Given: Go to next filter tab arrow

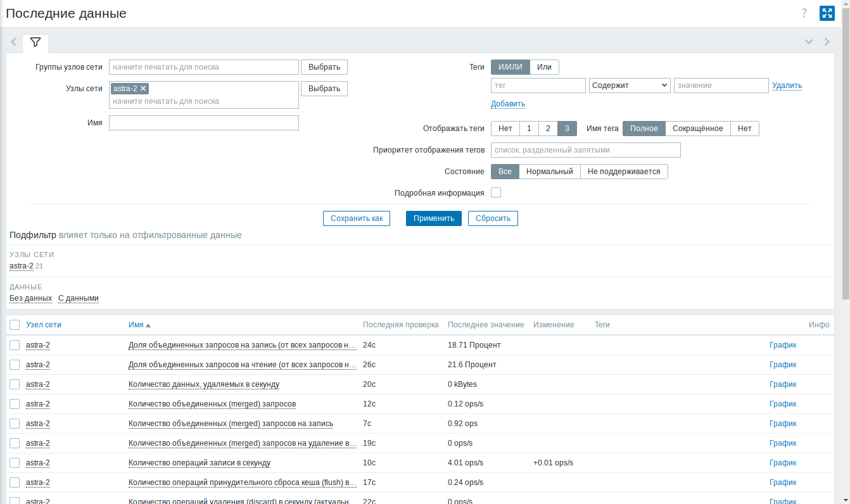Looking at the screenshot, I should click(x=827, y=42).
